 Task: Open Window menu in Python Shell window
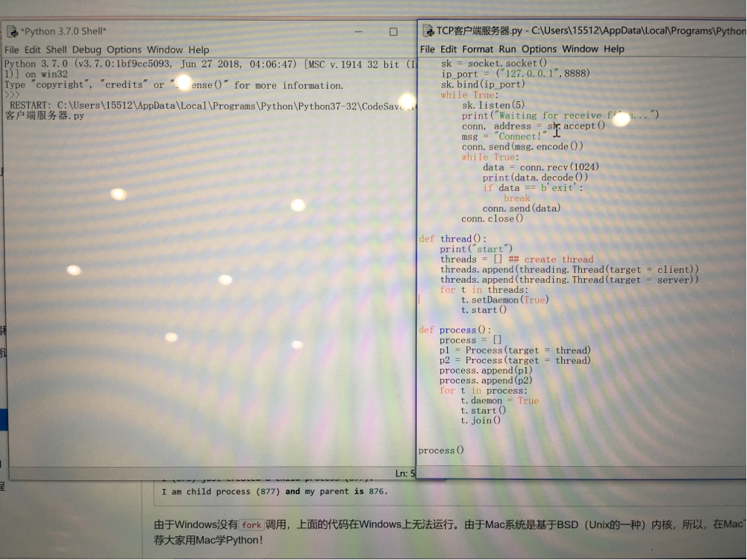165,50
